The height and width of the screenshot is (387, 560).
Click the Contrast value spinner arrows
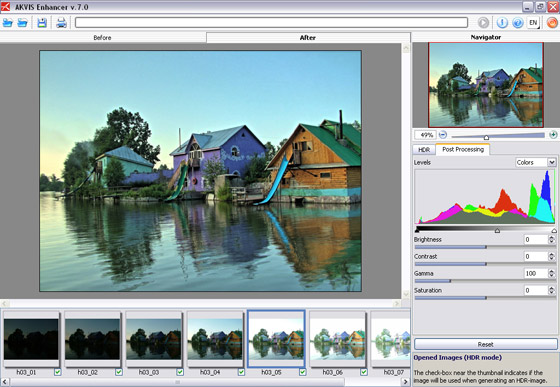[x=552, y=256]
